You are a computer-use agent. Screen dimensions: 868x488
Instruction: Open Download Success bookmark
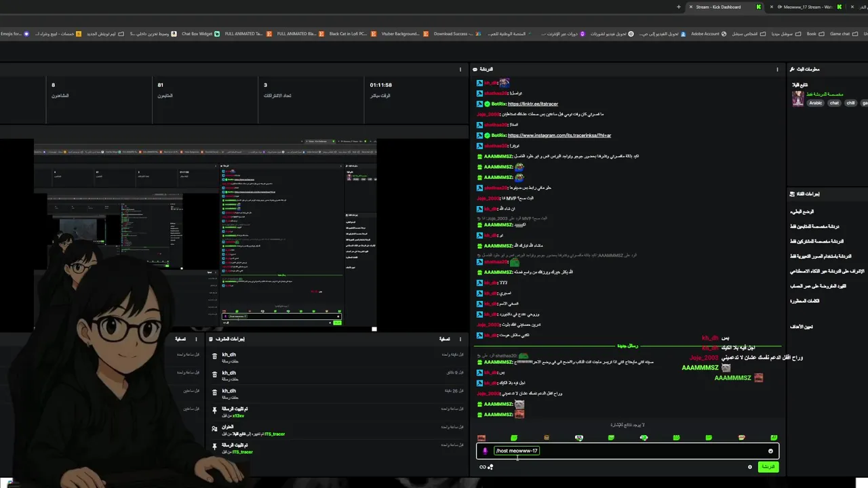458,34
